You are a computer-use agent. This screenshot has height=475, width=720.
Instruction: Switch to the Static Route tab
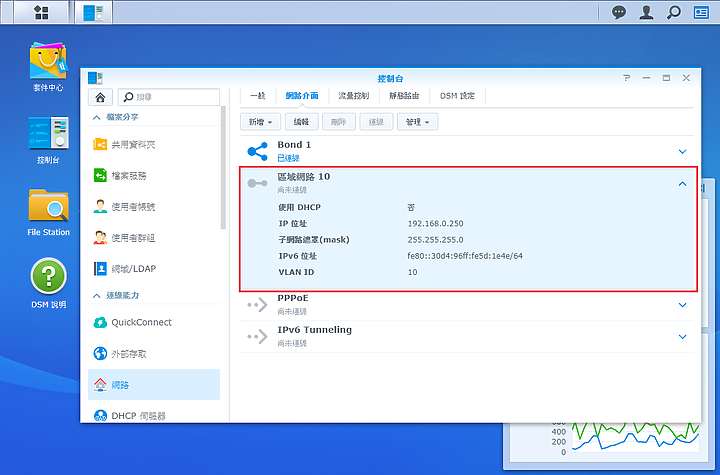click(404, 96)
